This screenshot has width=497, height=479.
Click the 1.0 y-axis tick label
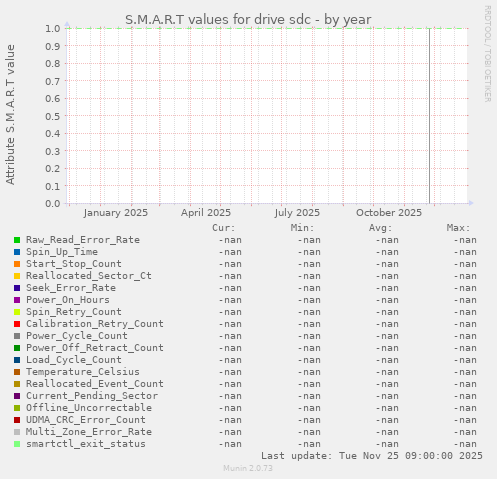pos(53,28)
